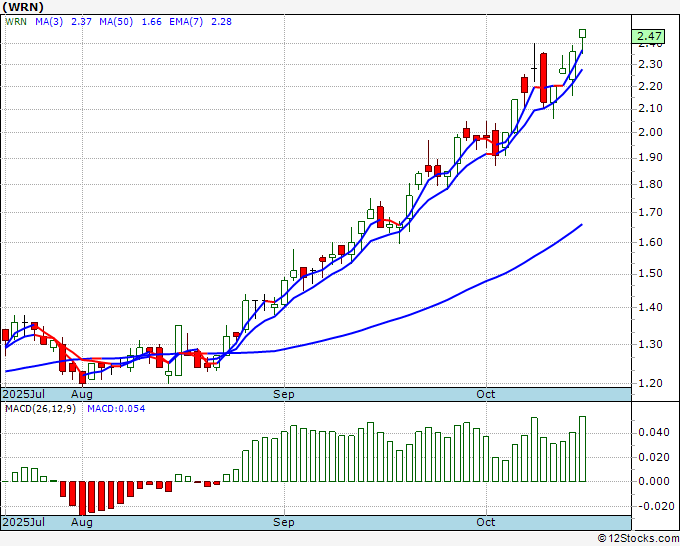
Task: Click the MA(3) legend label
Action: [x=49, y=22]
